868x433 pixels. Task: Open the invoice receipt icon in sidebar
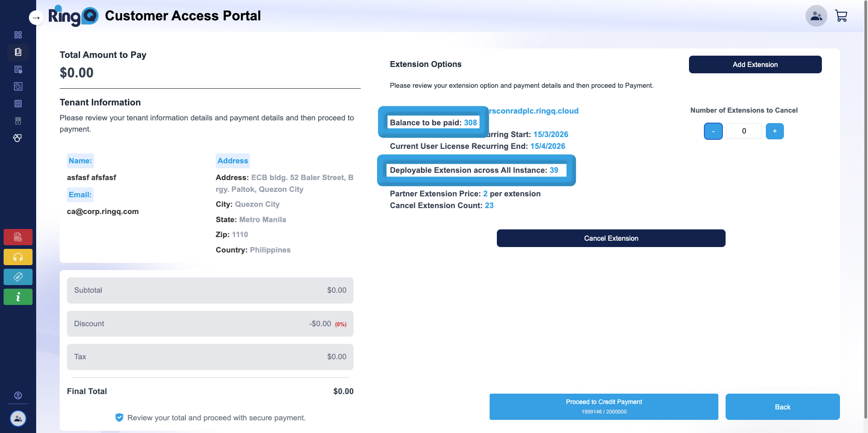pos(18,104)
